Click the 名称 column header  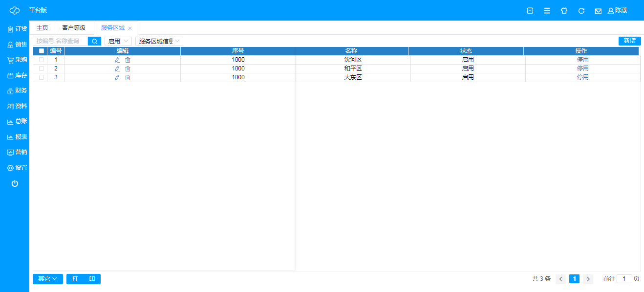pyautogui.click(x=351, y=51)
